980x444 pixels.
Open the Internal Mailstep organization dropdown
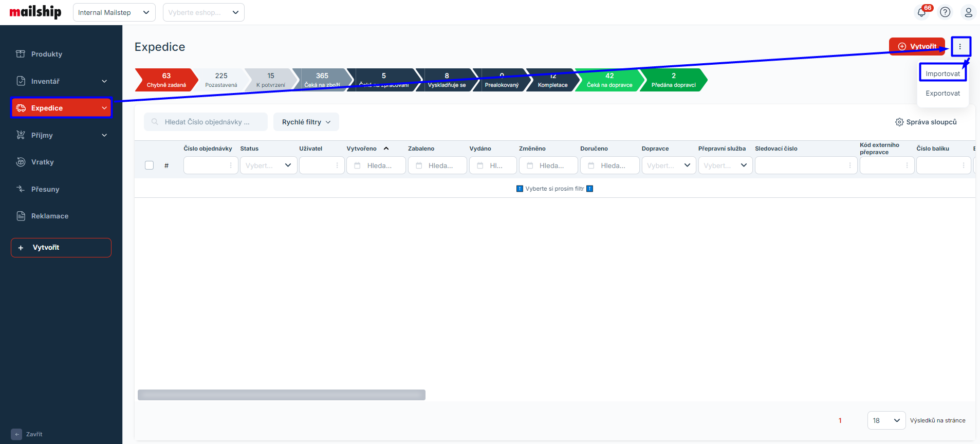coord(114,12)
